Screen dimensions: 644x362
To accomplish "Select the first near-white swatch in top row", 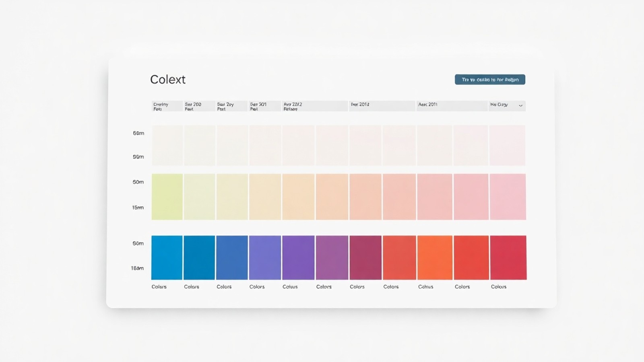I will click(x=167, y=145).
